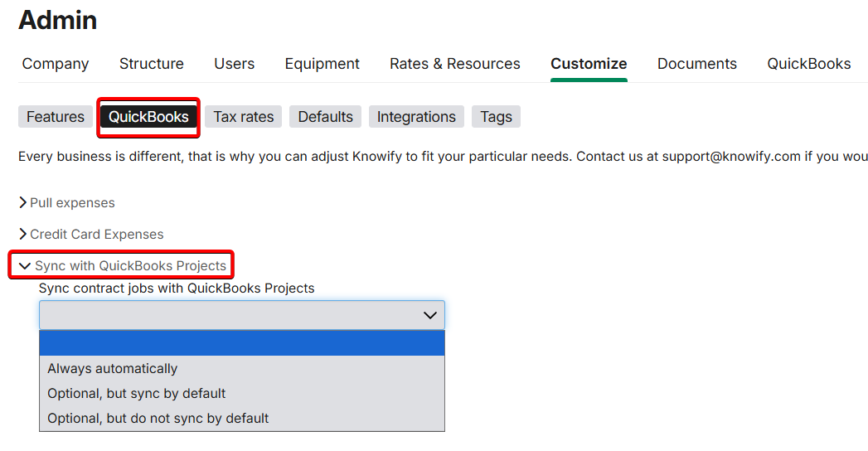868x451 pixels.
Task: Open the QuickBooks tab in top navigation
Action: [x=809, y=64]
